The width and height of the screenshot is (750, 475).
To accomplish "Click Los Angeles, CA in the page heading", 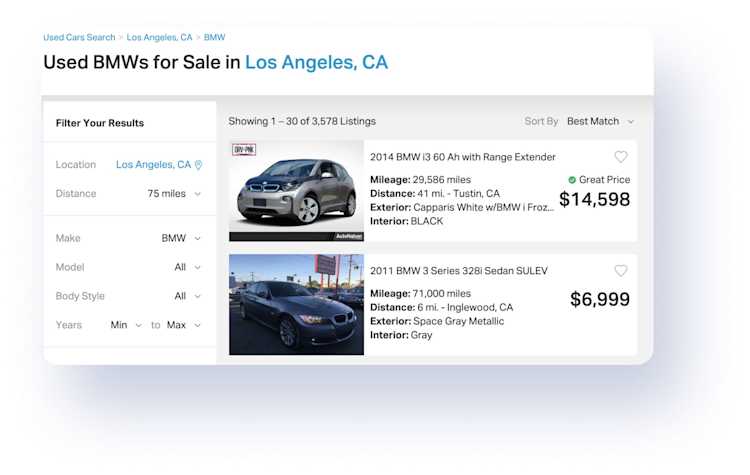I will click(316, 62).
